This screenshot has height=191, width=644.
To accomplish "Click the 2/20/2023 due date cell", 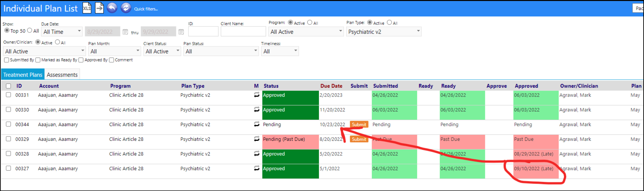I will 331,95.
